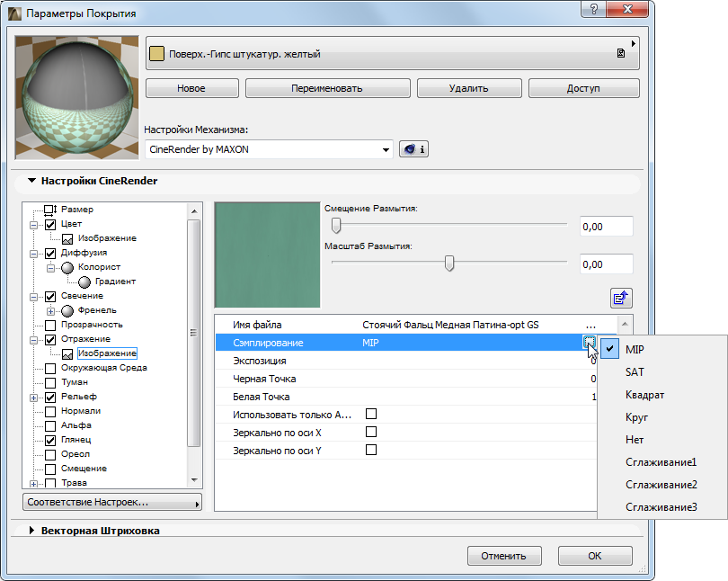Click the Доступ button
Screen dimensions: 728x581
coord(583,88)
